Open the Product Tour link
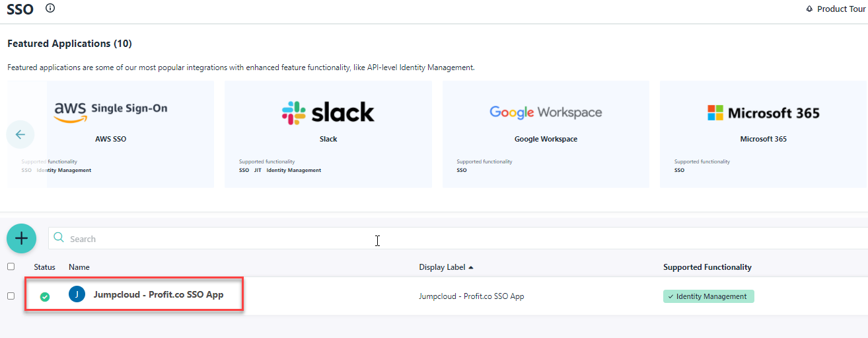 click(841, 9)
